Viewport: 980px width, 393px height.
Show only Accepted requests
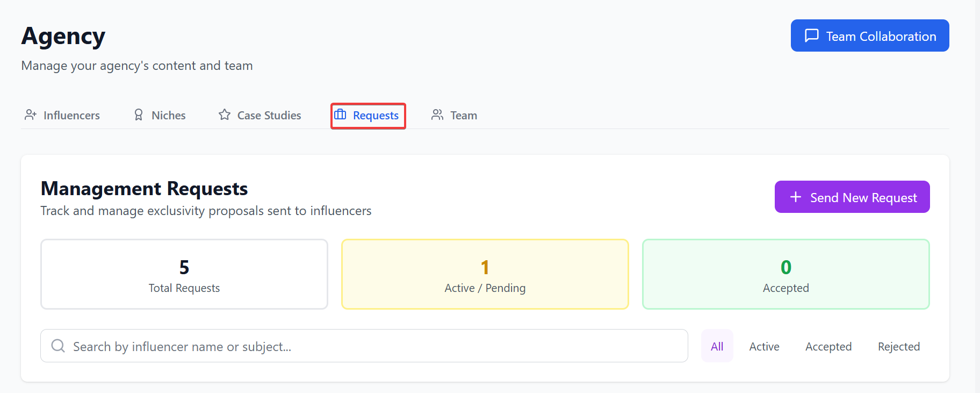[x=828, y=346]
